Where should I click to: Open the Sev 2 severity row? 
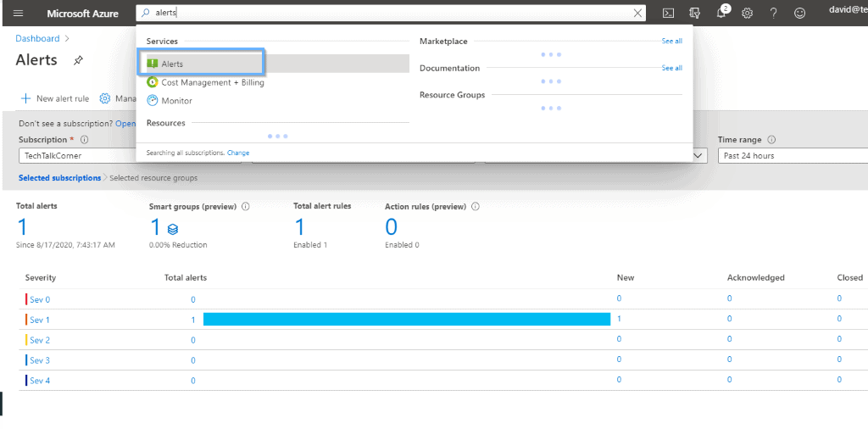(x=40, y=340)
